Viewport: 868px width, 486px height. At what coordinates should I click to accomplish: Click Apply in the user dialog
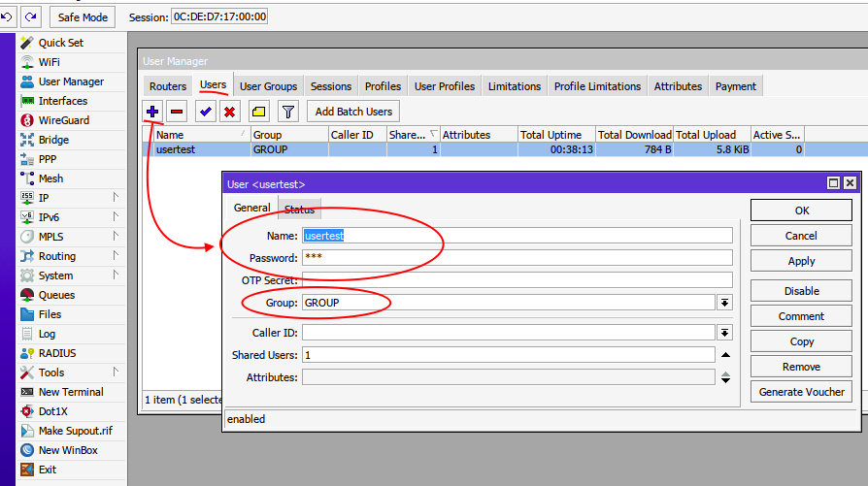click(801, 261)
